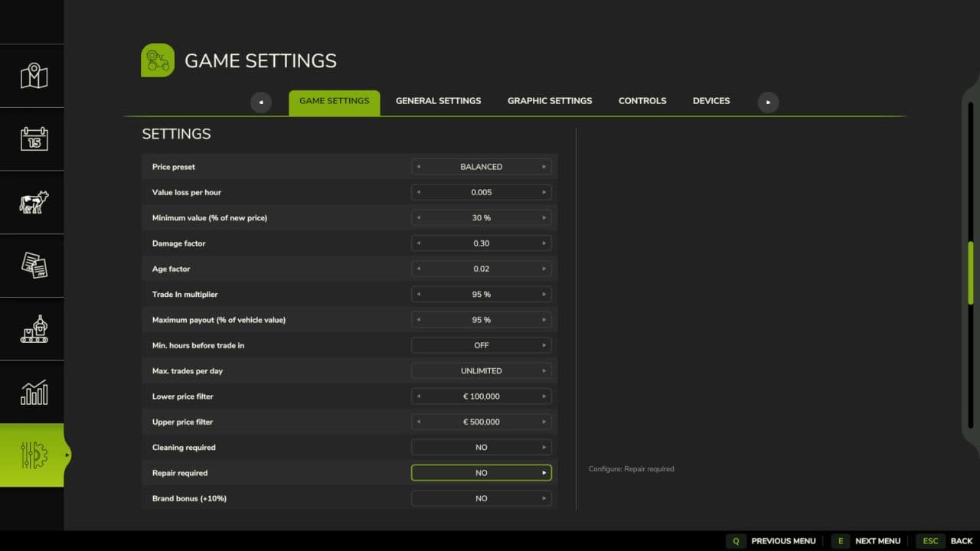Advance Price preset with right arrow
The image size is (980, 551).
coord(544,167)
